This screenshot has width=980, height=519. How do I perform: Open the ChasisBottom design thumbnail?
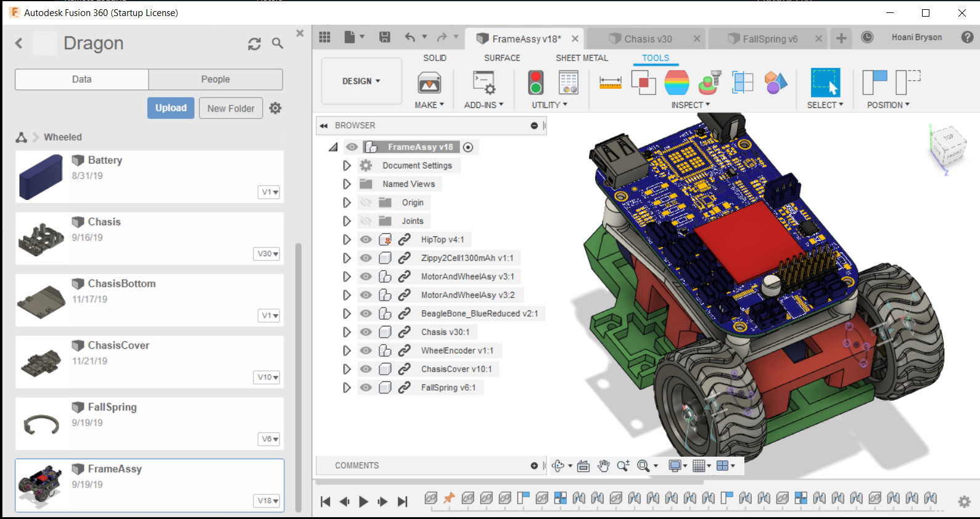(x=41, y=300)
